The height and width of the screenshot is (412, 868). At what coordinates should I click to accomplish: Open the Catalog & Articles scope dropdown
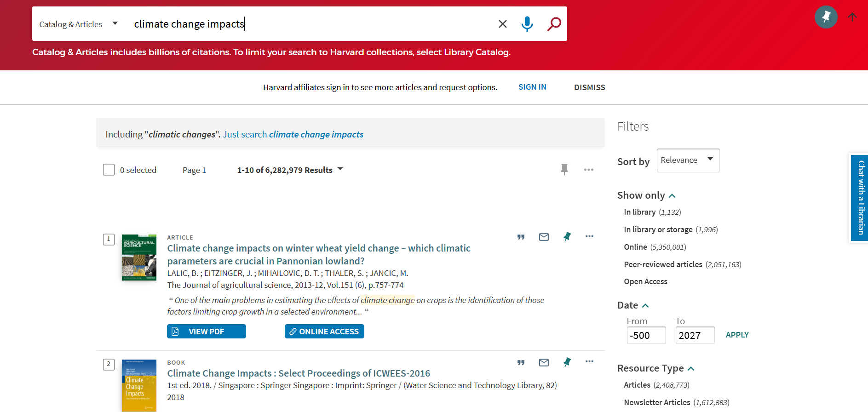click(79, 24)
